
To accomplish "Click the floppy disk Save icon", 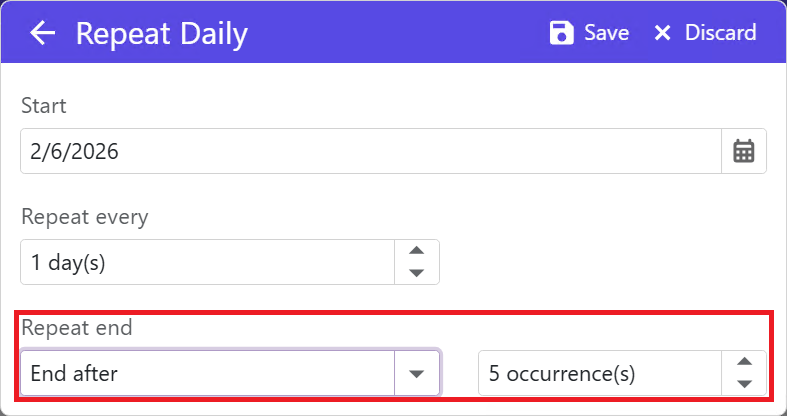I will point(562,33).
